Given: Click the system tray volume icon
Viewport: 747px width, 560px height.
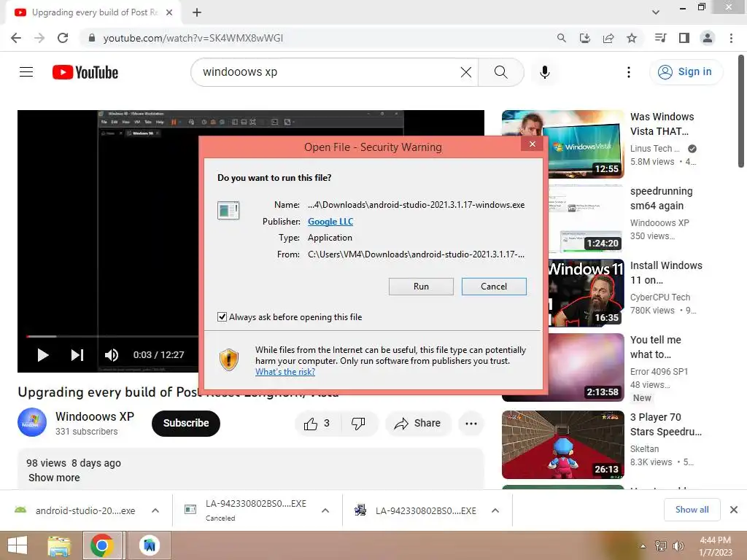Looking at the screenshot, I should (x=678, y=546).
